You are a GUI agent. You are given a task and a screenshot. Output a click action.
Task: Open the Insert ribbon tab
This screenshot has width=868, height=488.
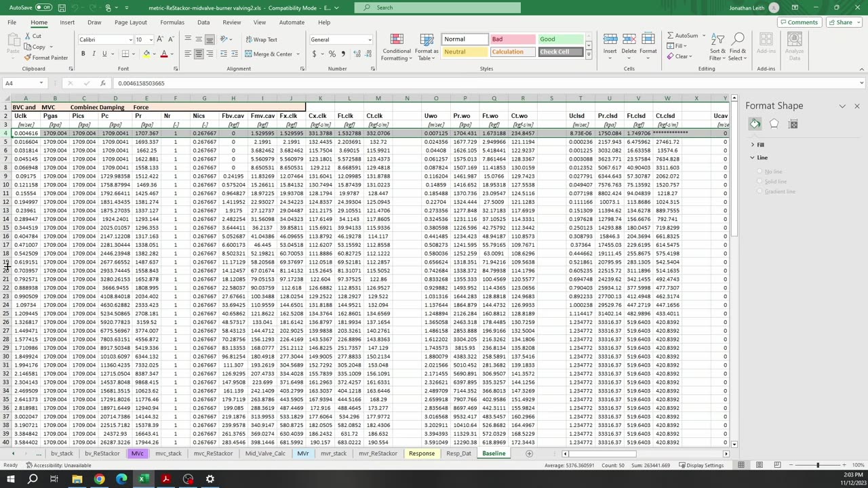(67, 22)
